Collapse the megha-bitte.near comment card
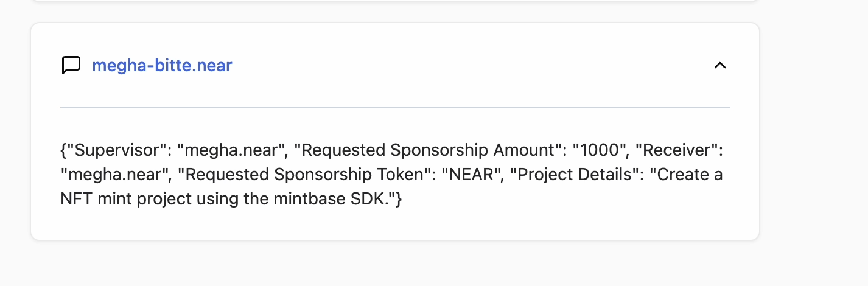The width and height of the screenshot is (868, 286). tap(719, 65)
